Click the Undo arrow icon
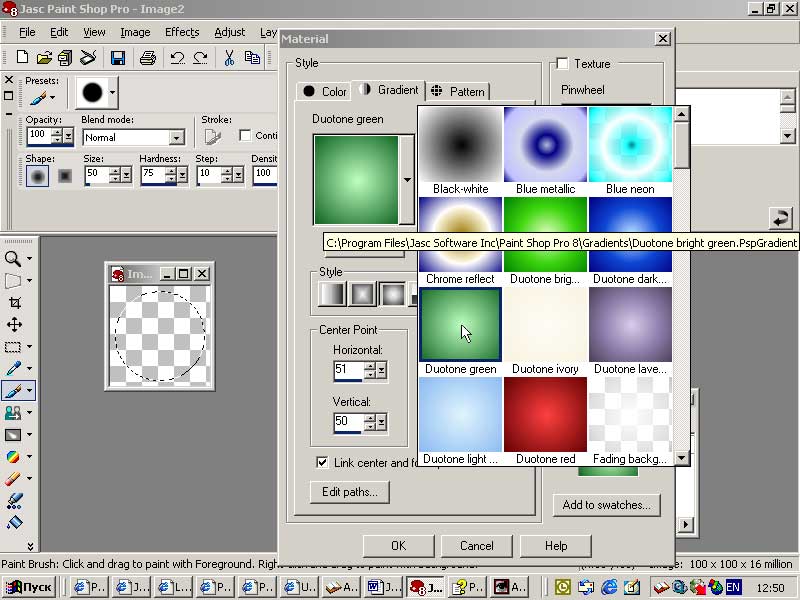 coord(177,58)
